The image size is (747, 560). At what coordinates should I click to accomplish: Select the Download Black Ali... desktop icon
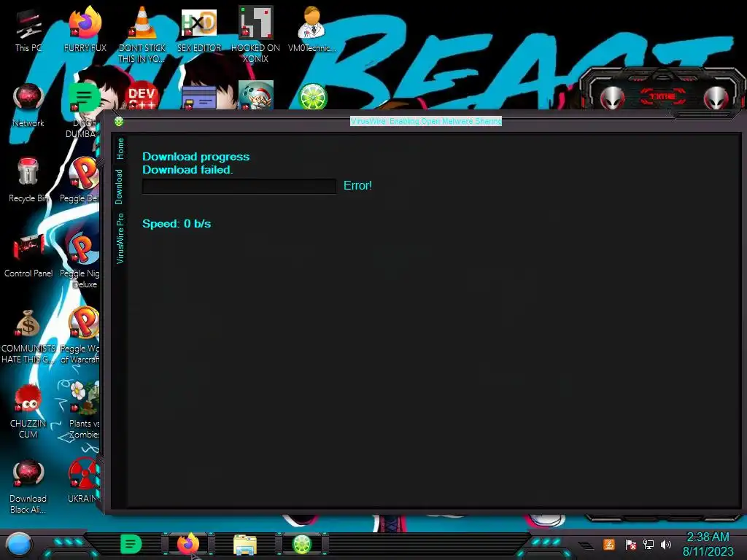point(28,486)
